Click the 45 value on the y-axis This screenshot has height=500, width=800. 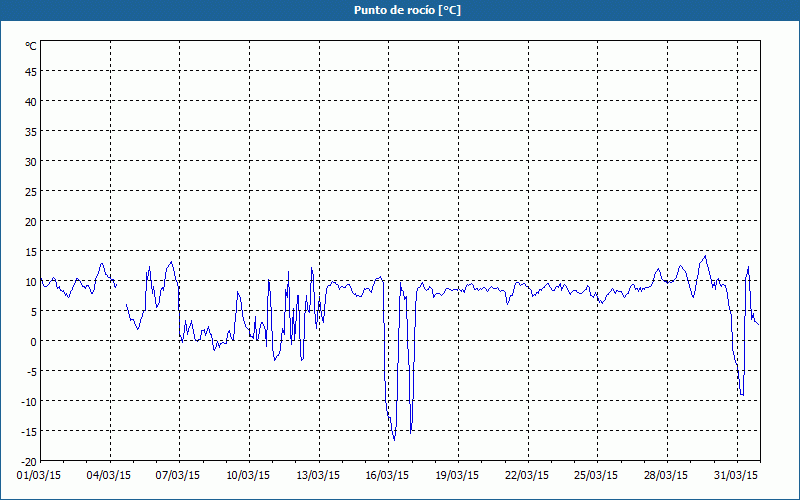click(x=31, y=72)
